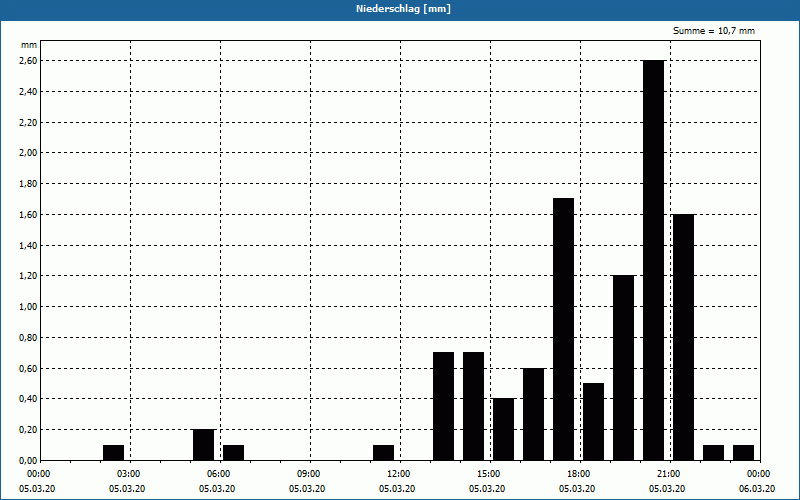This screenshot has width=800, height=500.
Task: Click the 0,40 mm bar right after 15:00
Action: coord(504,429)
